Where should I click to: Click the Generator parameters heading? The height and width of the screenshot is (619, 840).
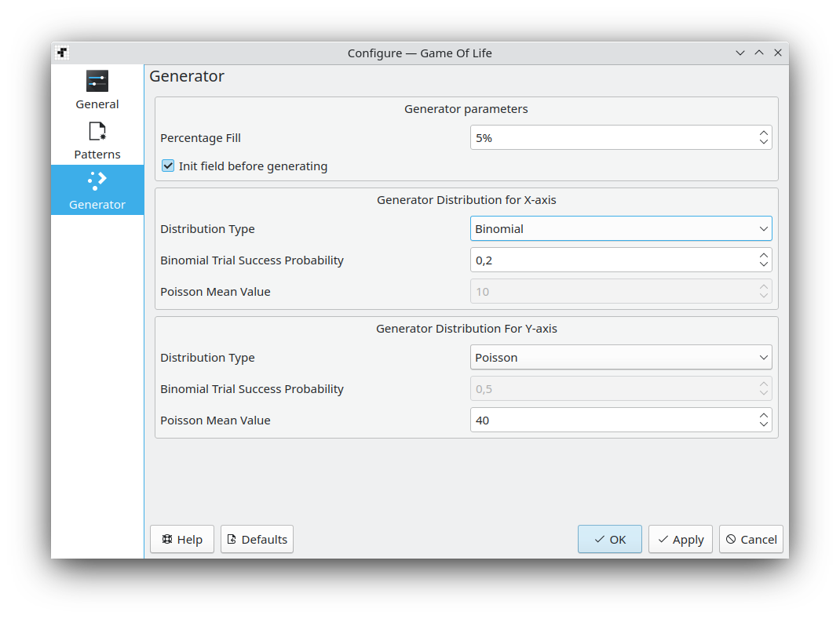click(466, 109)
